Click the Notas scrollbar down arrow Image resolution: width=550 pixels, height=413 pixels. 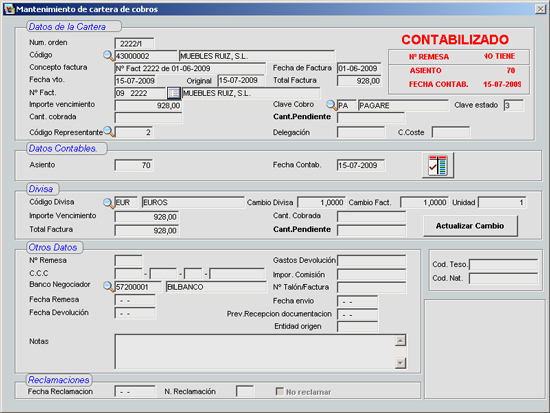(x=401, y=362)
